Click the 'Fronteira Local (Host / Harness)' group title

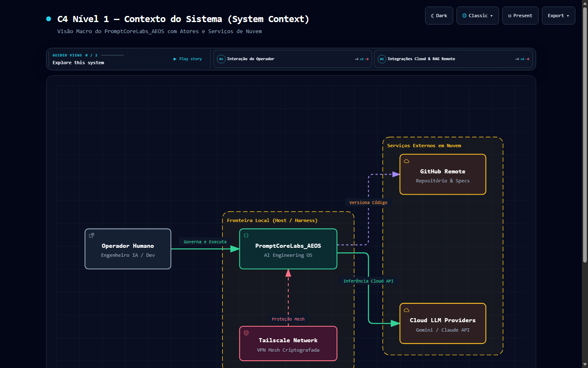(272, 220)
